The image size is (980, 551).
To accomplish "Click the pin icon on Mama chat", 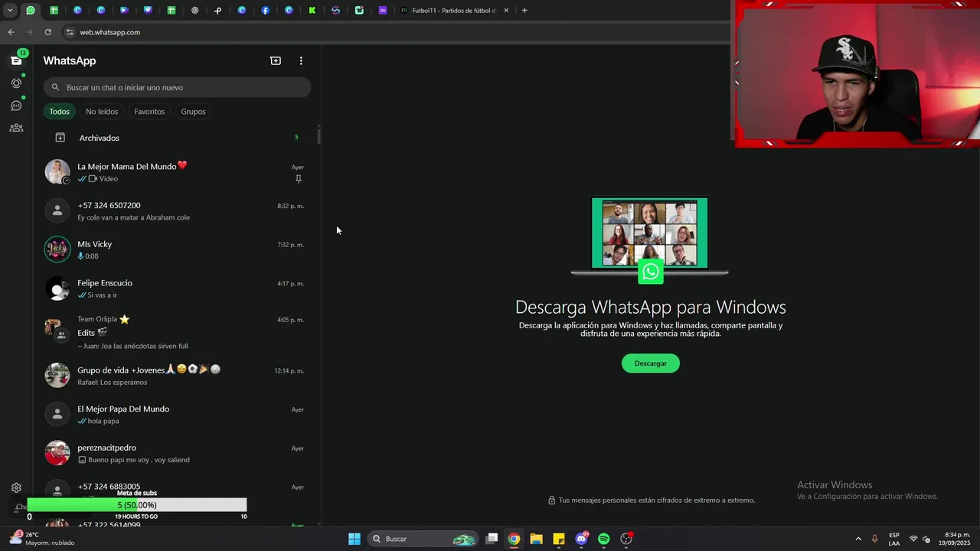I will tap(299, 179).
